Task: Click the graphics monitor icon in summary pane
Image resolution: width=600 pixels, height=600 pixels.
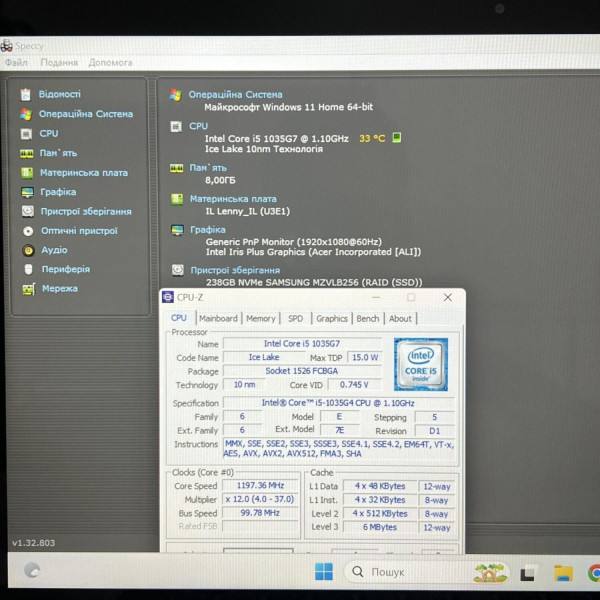Action: tap(177, 230)
